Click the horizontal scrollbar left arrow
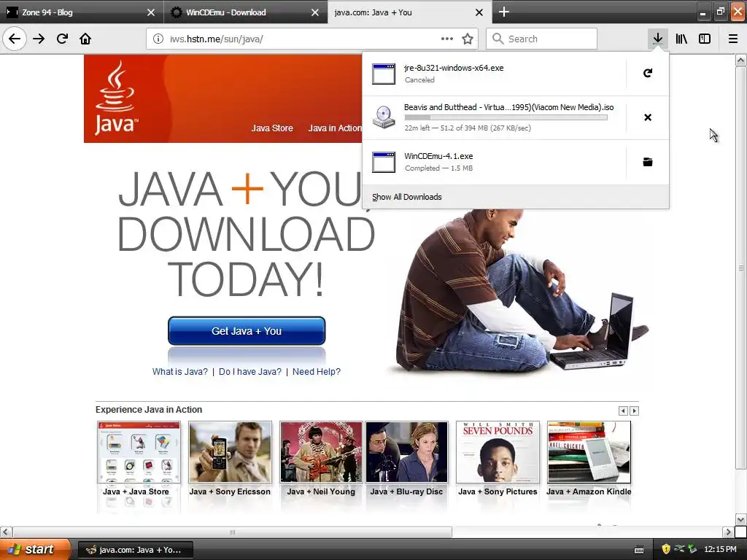 click(6, 532)
